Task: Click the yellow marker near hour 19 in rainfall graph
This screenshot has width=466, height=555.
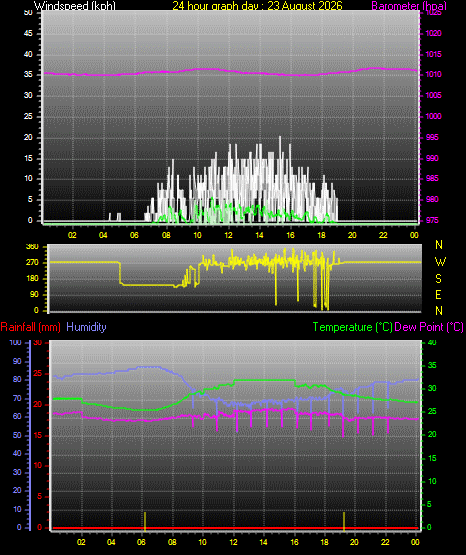Action: coord(344,521)
